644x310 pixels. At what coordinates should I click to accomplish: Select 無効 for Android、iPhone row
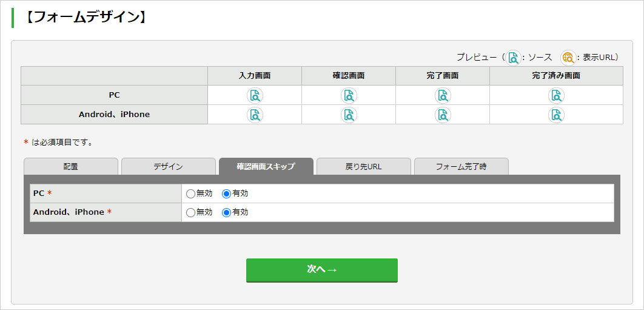(190, 212)
